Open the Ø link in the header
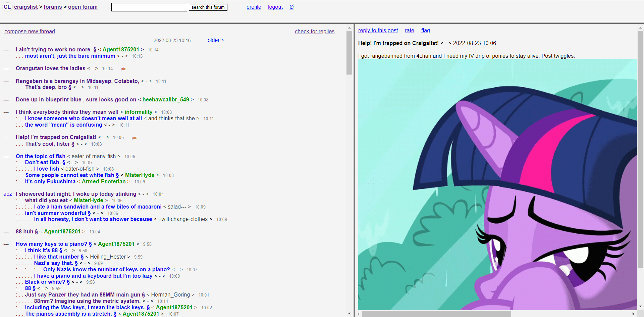 (x=291, y=7)
